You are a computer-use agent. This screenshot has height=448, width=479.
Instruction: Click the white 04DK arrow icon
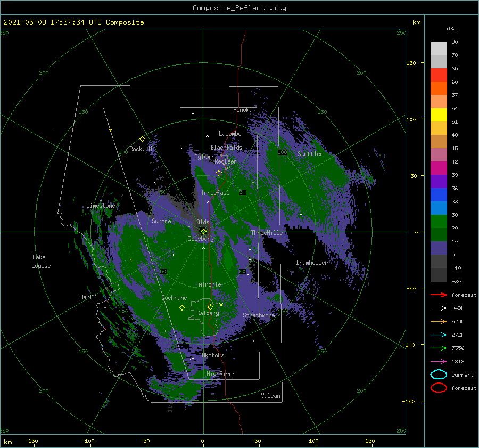point(439,308)
